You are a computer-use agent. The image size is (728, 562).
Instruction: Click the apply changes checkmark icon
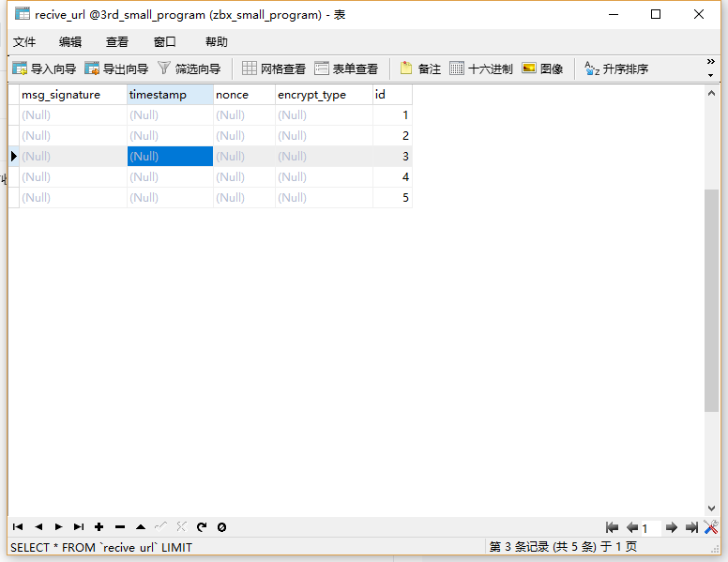pyautogui.click(x=160, y=526)
